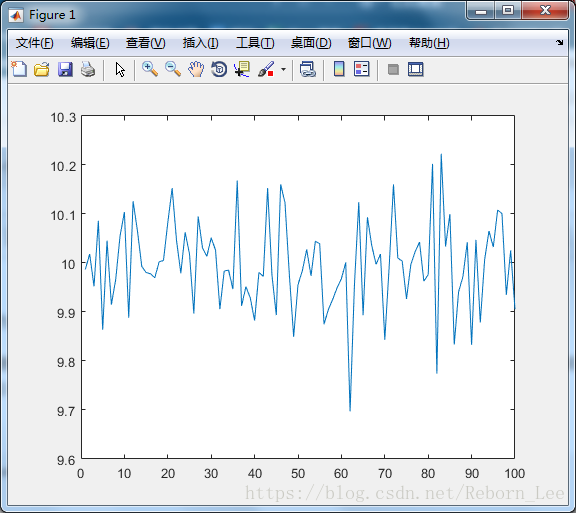
Task: Open the 文件(F) menu
Action: (x=35, y=43)
